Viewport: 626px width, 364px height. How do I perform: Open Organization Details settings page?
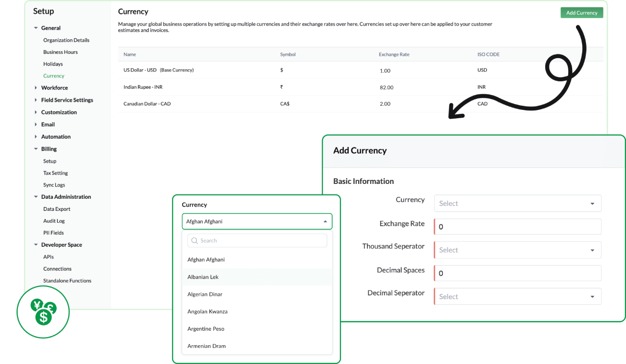click(x=66, y=40)
